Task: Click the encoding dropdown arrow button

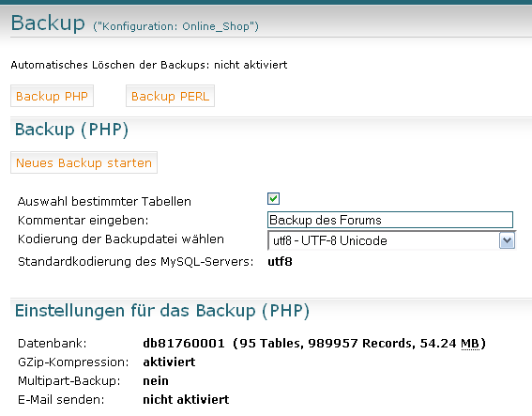Action: click(x=507, y=240)
